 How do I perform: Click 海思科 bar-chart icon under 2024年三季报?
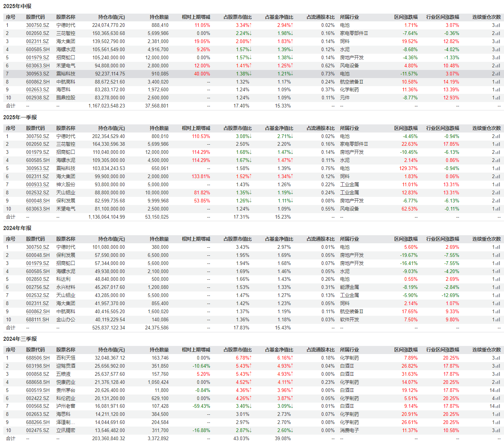point(498,414)
